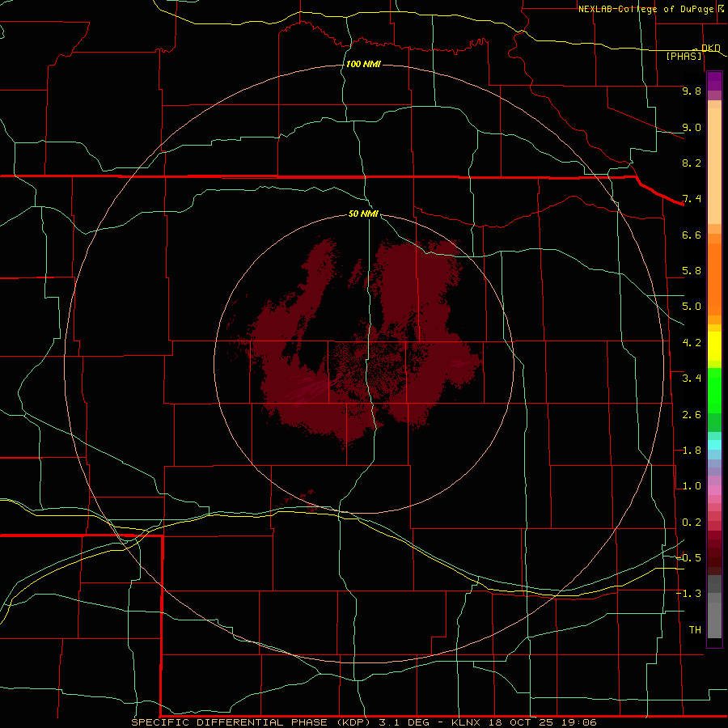
Task: Click the 5.8 value on color scale
Action: click(x=692, y=271)
